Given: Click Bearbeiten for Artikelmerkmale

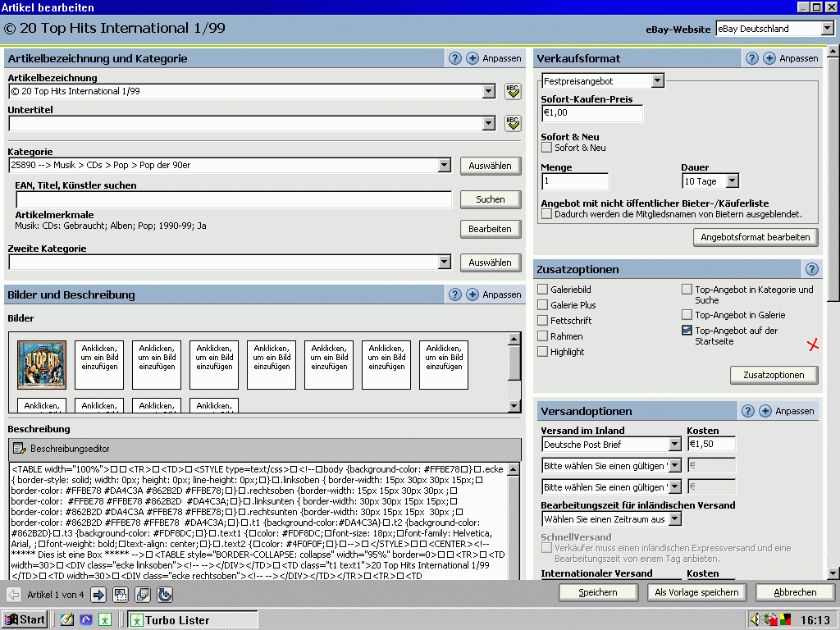Looking at the screenshot, I should coord(491,229).
